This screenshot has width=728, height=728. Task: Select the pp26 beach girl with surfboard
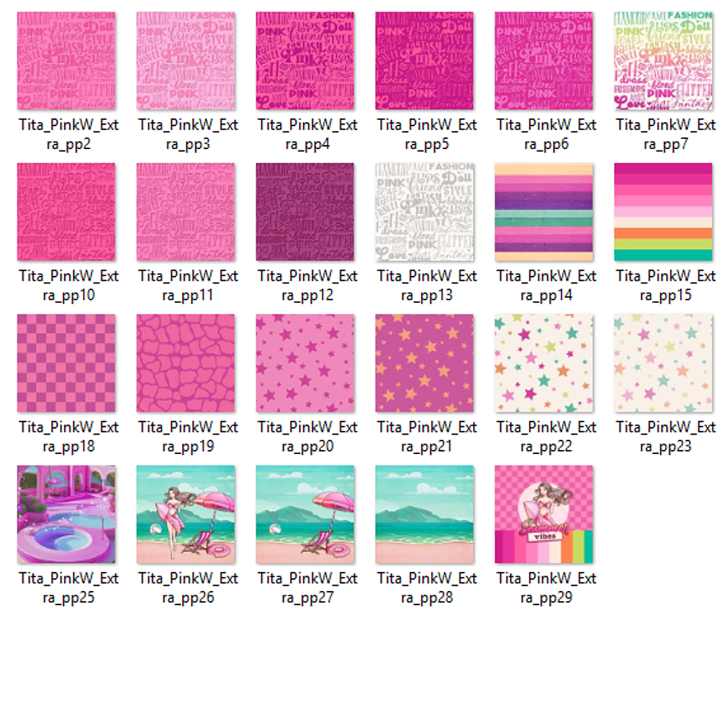186,514
